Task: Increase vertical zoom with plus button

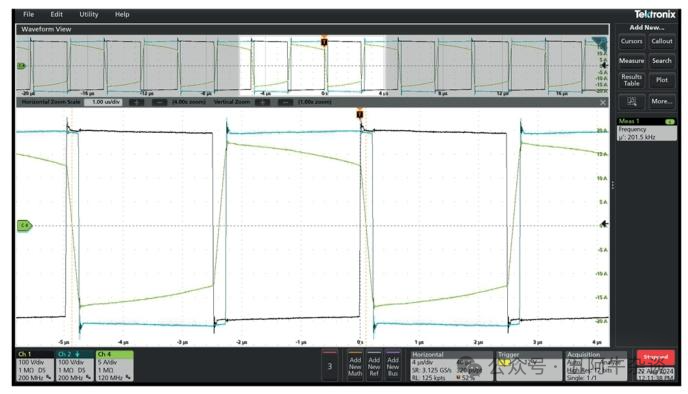Action: tap(262, 102)
